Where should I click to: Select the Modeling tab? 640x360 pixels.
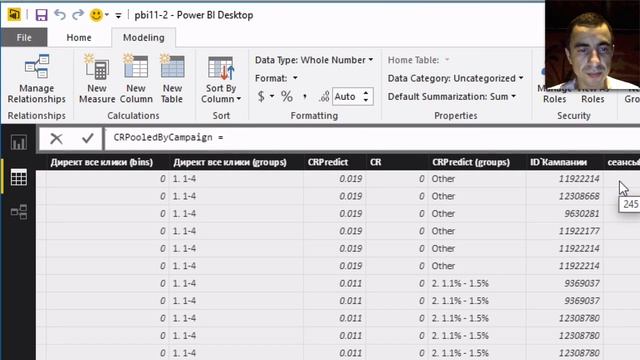(144, 38)
